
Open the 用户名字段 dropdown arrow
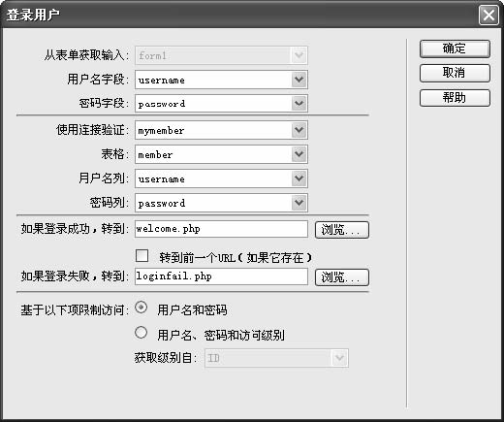tap(299, 80)
